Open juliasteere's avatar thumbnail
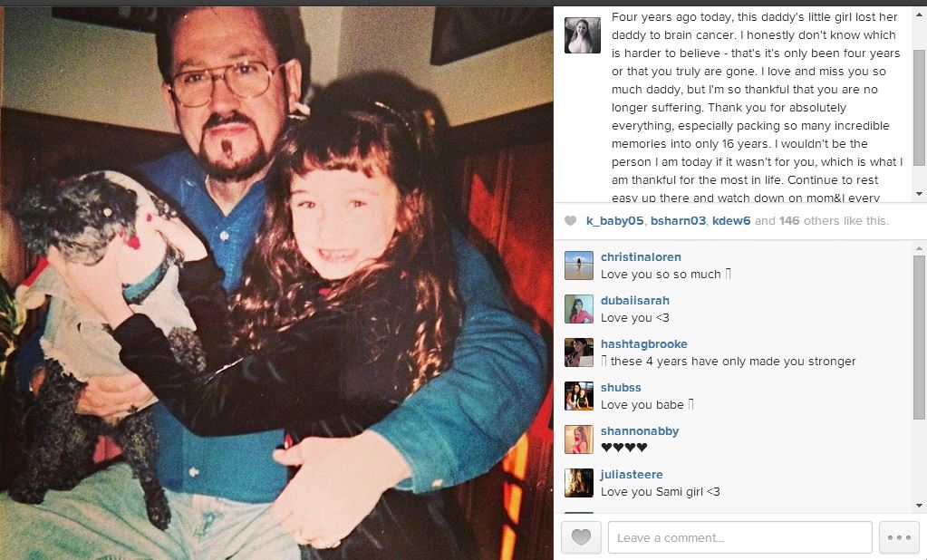 [x=579, y=483]
